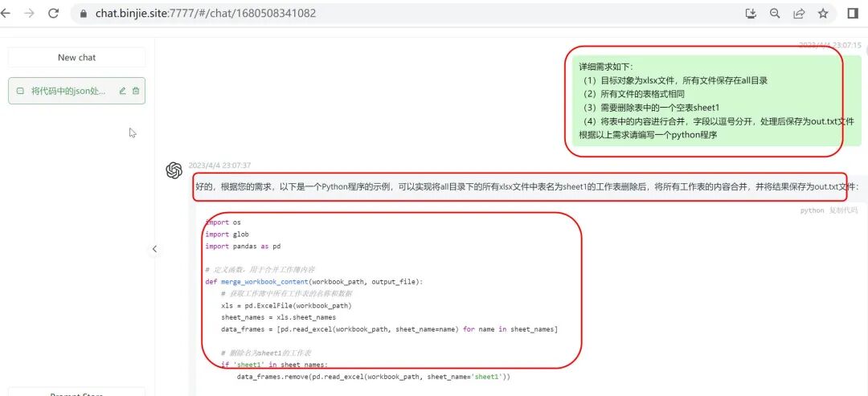
Task: Click the code line import os
Action: click(x=223, y=222)
